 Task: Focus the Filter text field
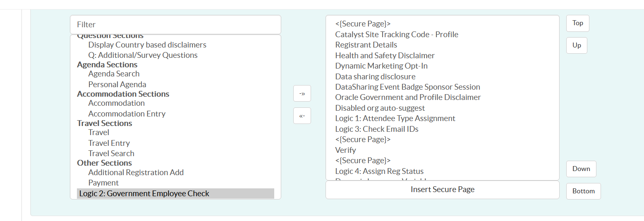click(175, 25)
